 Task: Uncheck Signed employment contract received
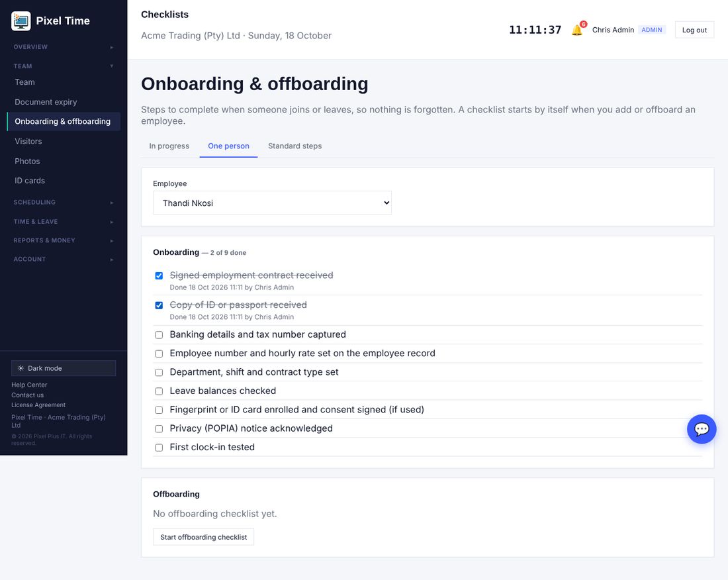click(x=159, y=276)
